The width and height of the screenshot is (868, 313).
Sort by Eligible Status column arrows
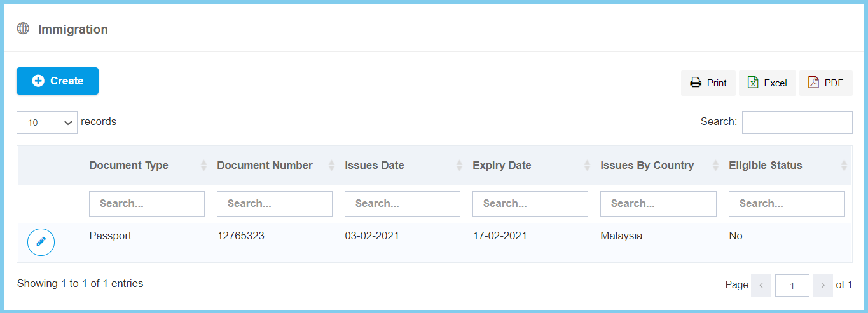844,166
